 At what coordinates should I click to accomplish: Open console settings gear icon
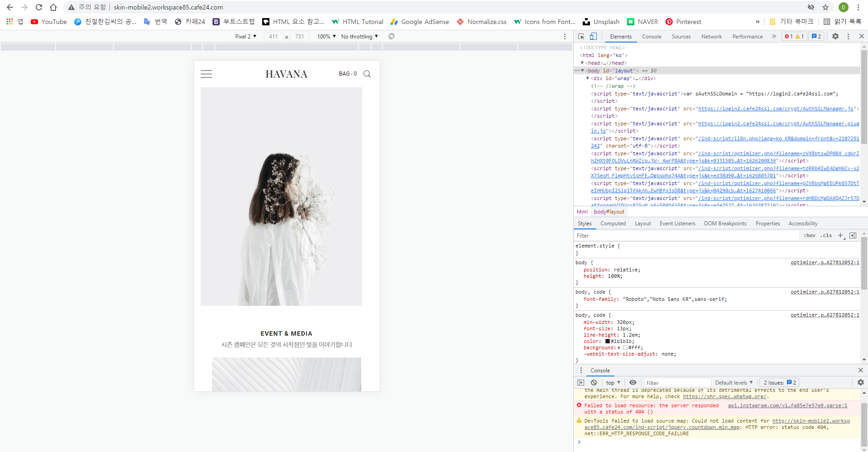tap(861, 383)
